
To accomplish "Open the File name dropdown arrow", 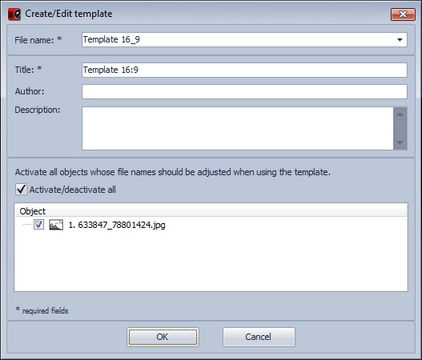I will click(x=400, y=40).
